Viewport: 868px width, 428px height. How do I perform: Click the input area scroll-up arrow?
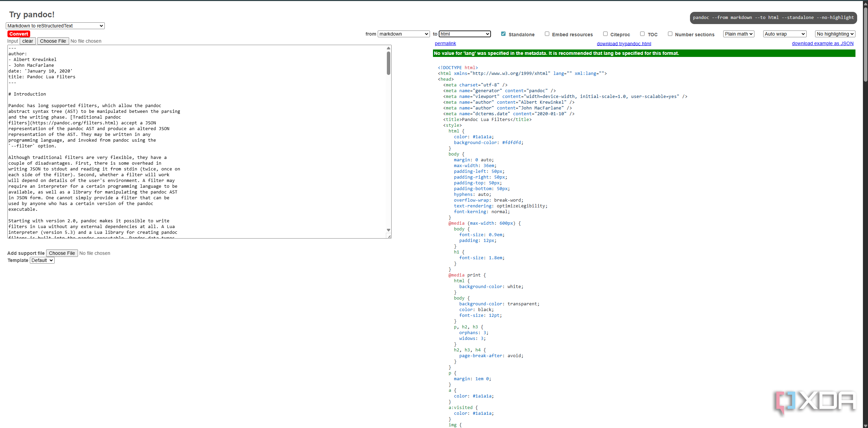[x=389, y=48]
